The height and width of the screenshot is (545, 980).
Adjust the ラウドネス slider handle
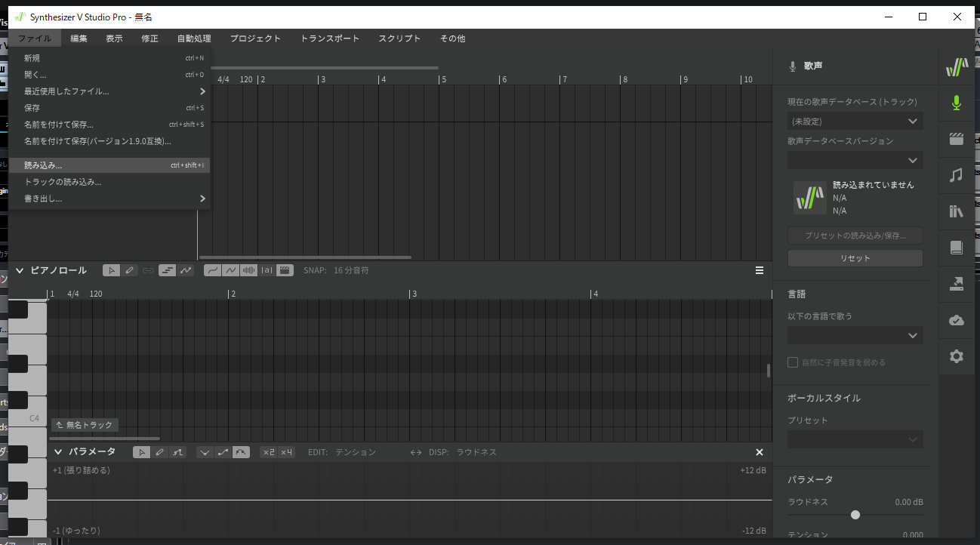click(x=855, y=515)
